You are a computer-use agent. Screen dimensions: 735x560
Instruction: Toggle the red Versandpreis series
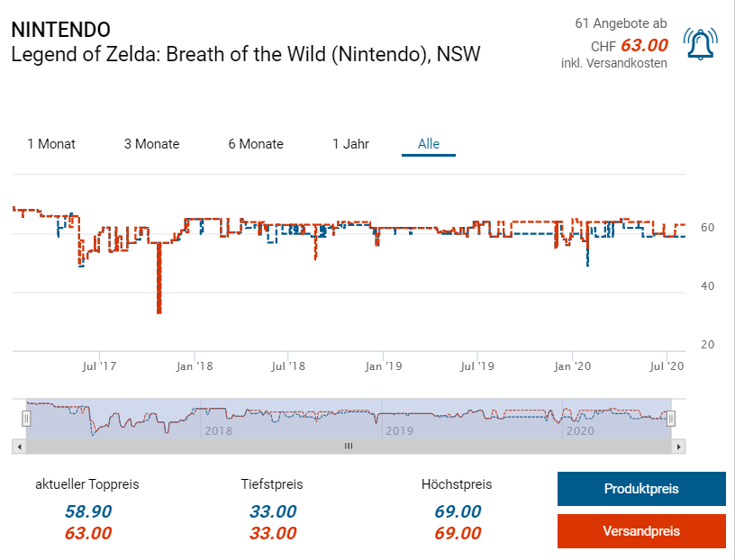640,531
